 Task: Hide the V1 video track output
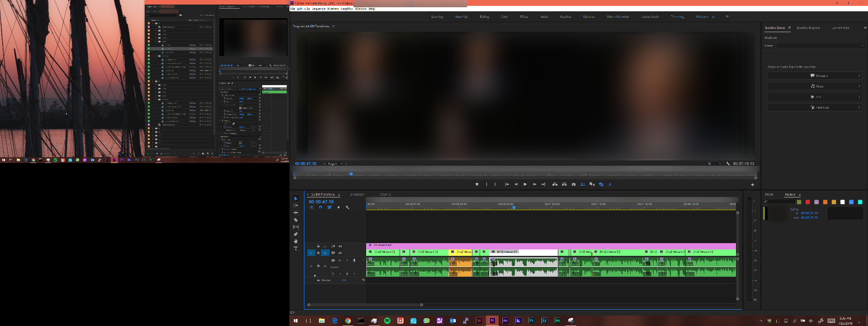[340, 253]
